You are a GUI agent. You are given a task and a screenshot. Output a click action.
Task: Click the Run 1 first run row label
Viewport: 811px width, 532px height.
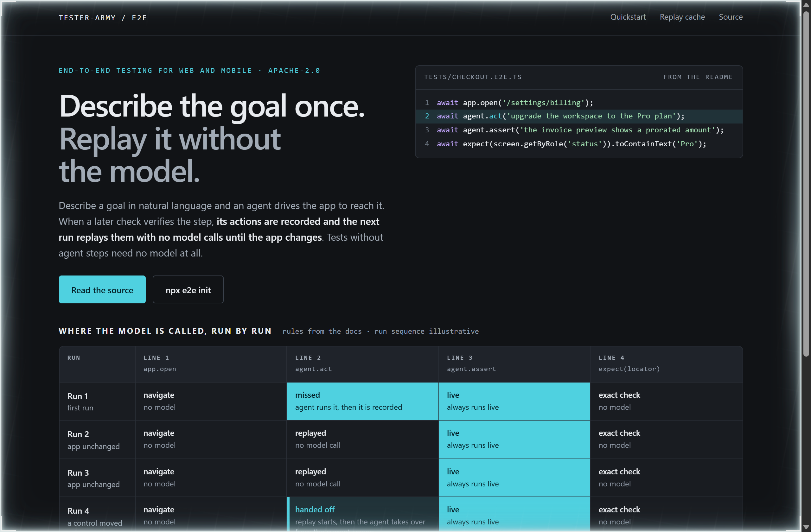[x=97, y=402]
